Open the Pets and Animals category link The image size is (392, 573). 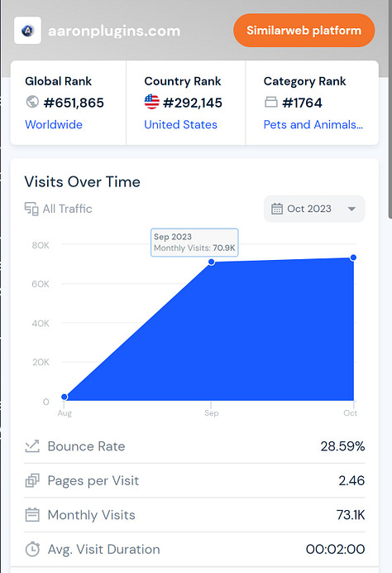[313, 124]
